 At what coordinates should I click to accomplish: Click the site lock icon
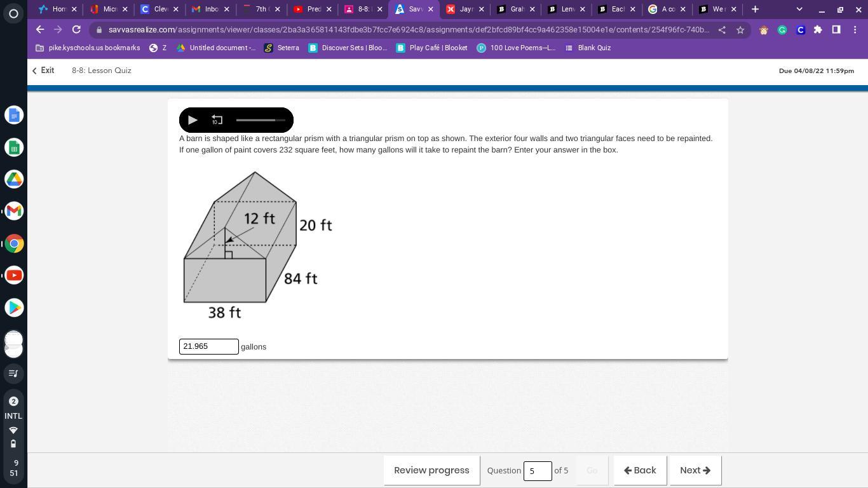click(x=99, y=30)
